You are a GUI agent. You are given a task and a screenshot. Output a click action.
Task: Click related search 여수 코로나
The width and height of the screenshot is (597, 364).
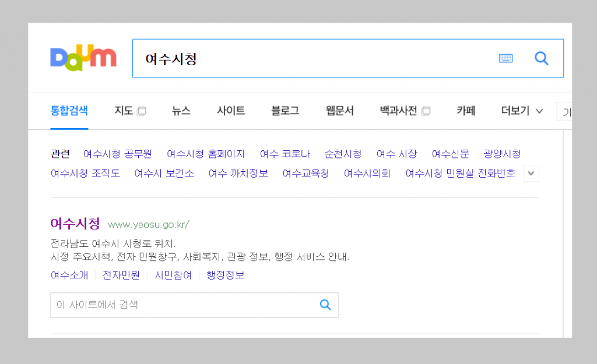coord(285,154)
